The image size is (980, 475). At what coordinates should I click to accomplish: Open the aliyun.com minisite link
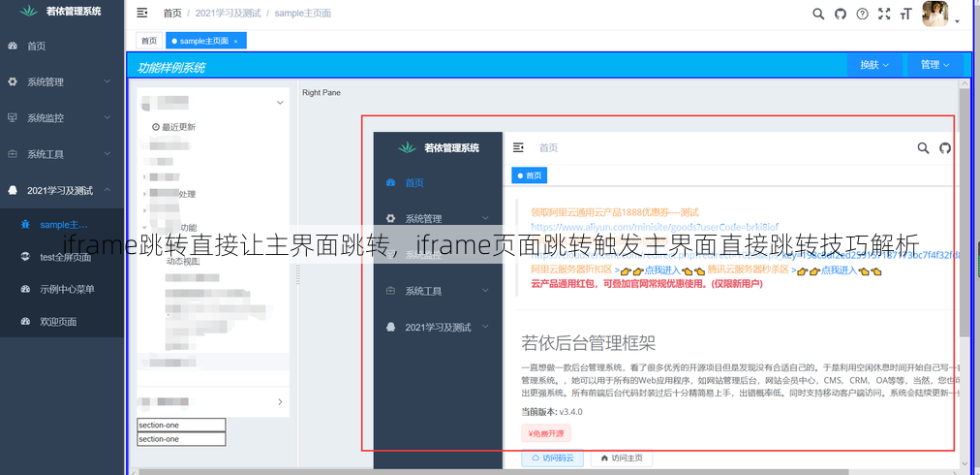pyautogui.click(x=655, y=226)
